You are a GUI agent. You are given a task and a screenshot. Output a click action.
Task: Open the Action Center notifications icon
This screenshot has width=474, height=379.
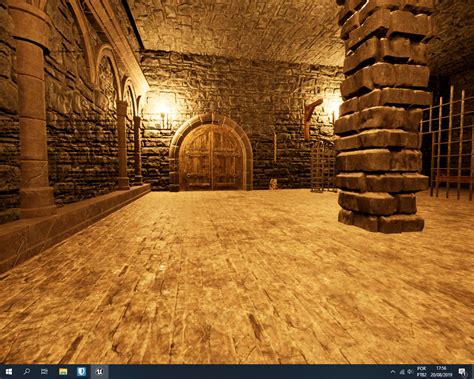(x=463, y=372)
